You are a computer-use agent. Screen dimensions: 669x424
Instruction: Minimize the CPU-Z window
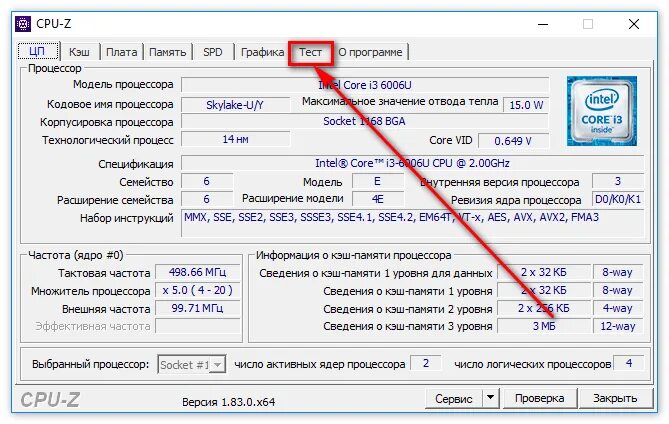click(543, 24)
